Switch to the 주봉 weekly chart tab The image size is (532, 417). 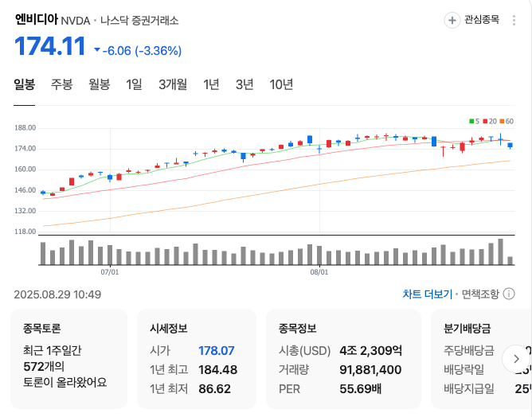tap(62, 84)
